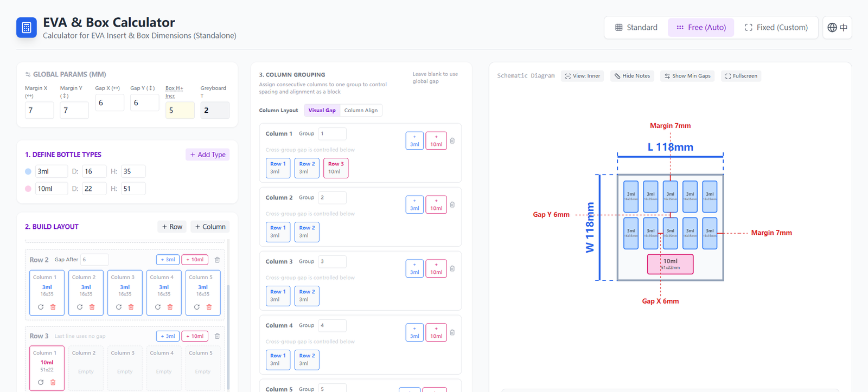Select Column Align layout option
Viewport: 868px width, 392px height.
(361, 111)
